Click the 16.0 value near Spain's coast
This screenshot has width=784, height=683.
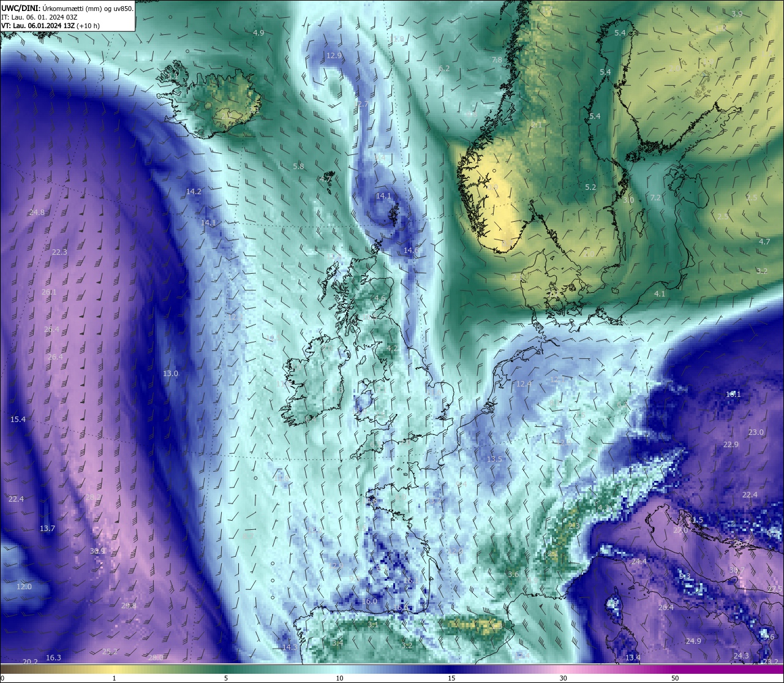click(x=369, y=602)
